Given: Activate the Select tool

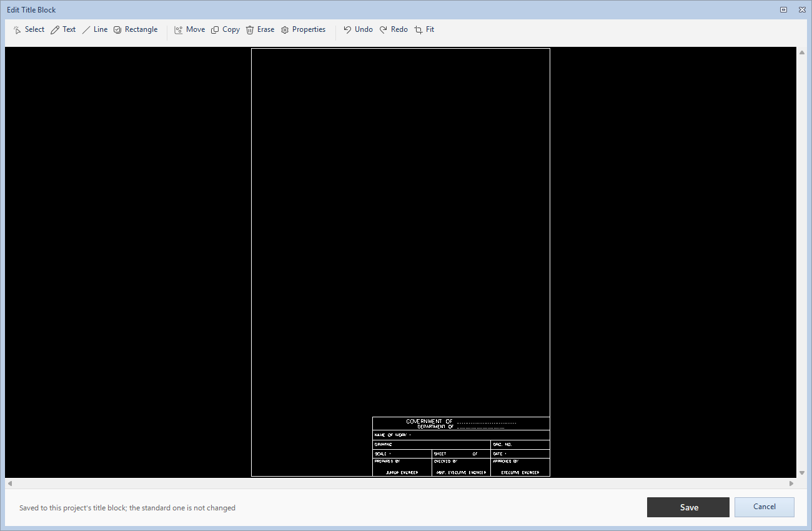Looking at the screenshot, I should (29, 29).
